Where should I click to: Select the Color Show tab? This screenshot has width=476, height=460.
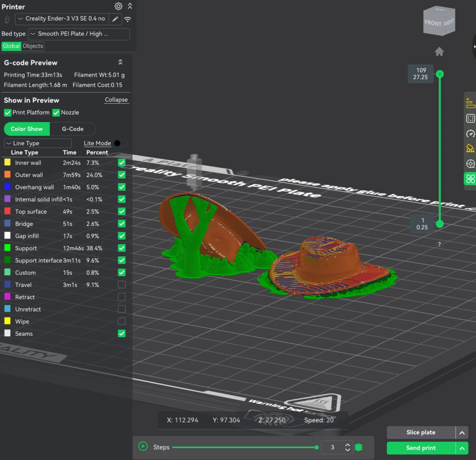27,129
